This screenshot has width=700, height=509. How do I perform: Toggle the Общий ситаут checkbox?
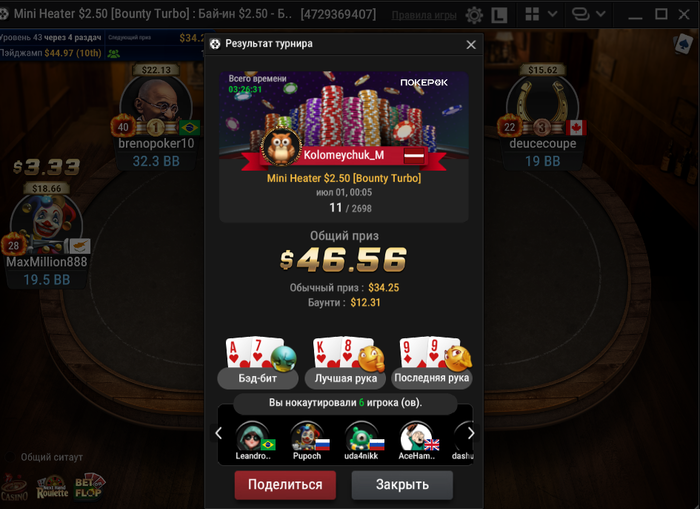click(10, 457)
